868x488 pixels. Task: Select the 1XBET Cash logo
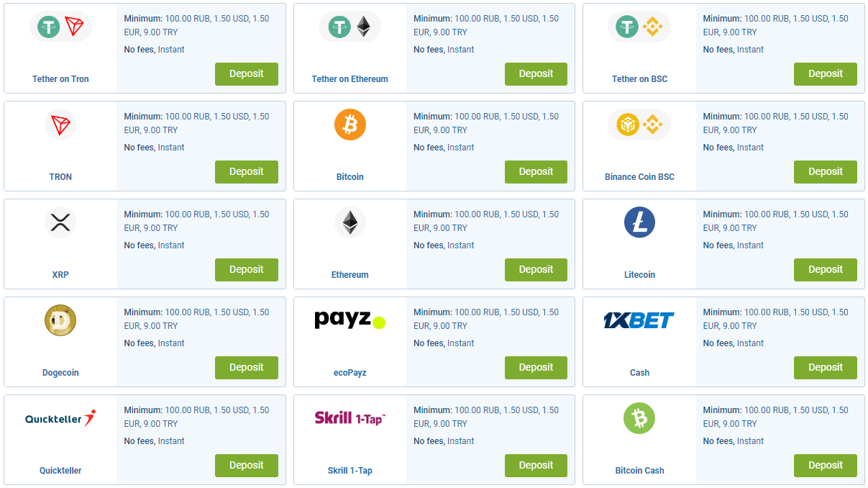(639, 320)
